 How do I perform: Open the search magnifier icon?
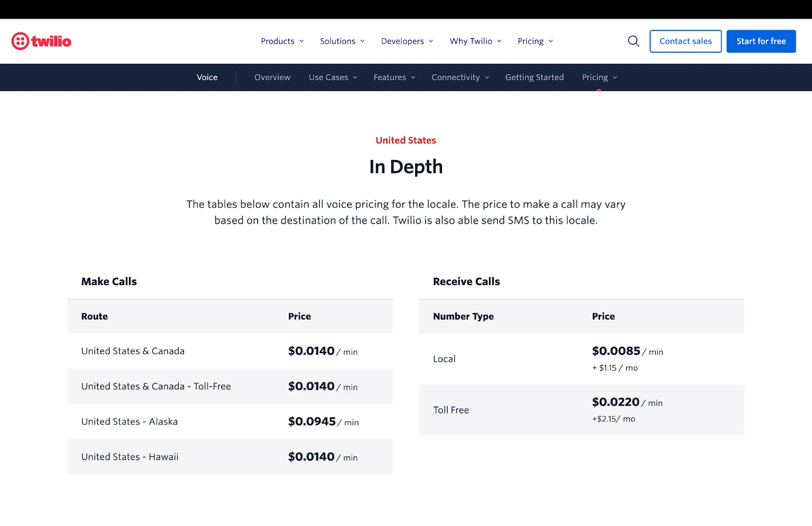coord(633,41)
